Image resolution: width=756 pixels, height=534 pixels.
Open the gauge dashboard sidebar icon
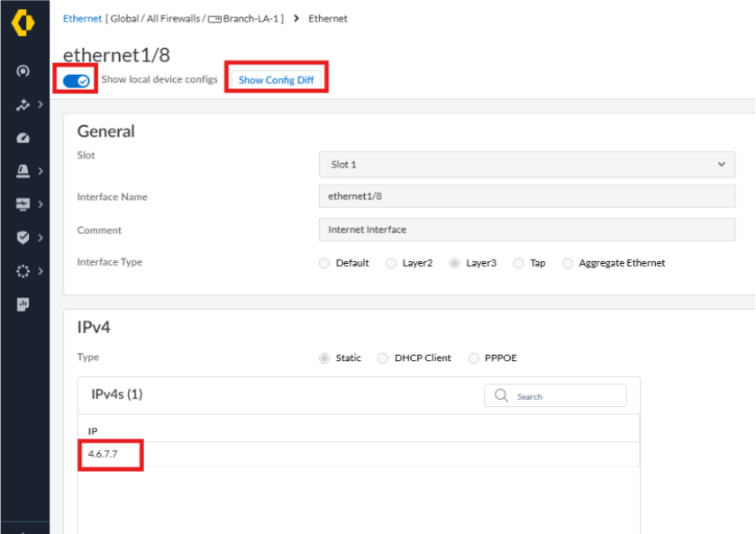pyautogui.click(x=23, y=139)
